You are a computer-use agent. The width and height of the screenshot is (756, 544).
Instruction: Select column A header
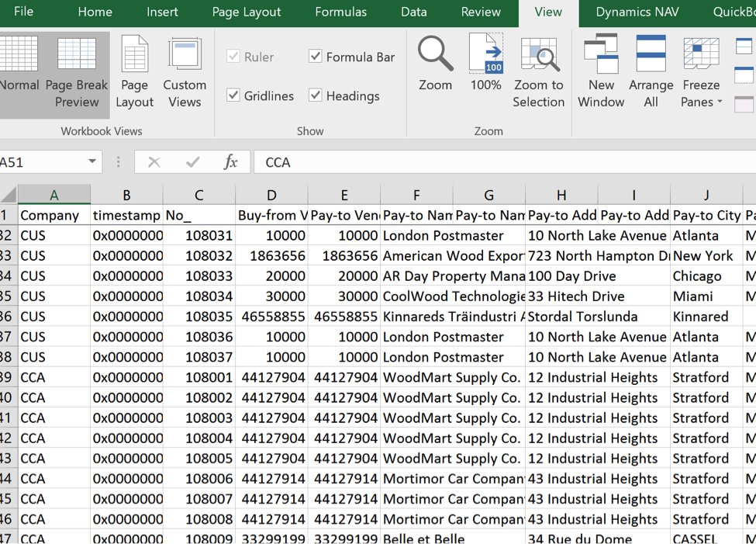(x=54, y=195)
